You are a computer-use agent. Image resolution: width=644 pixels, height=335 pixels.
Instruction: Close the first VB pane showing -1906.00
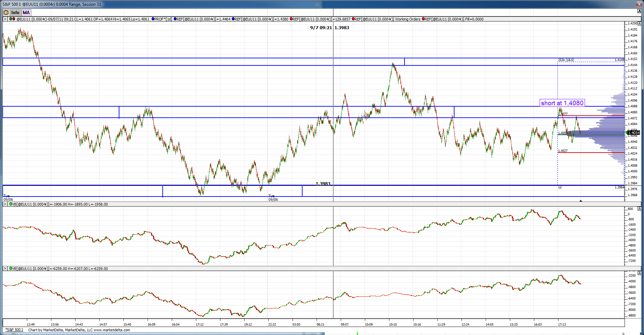5,204
